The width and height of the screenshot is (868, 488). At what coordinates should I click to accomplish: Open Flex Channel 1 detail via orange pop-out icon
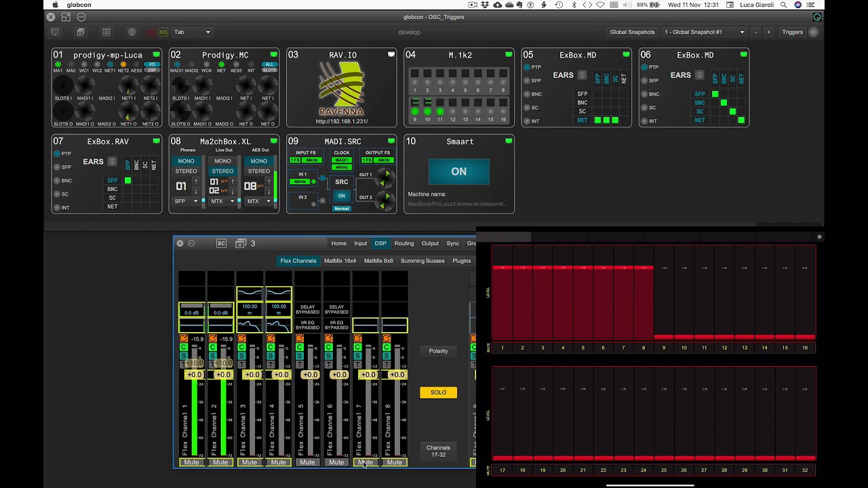coord(183,338)
